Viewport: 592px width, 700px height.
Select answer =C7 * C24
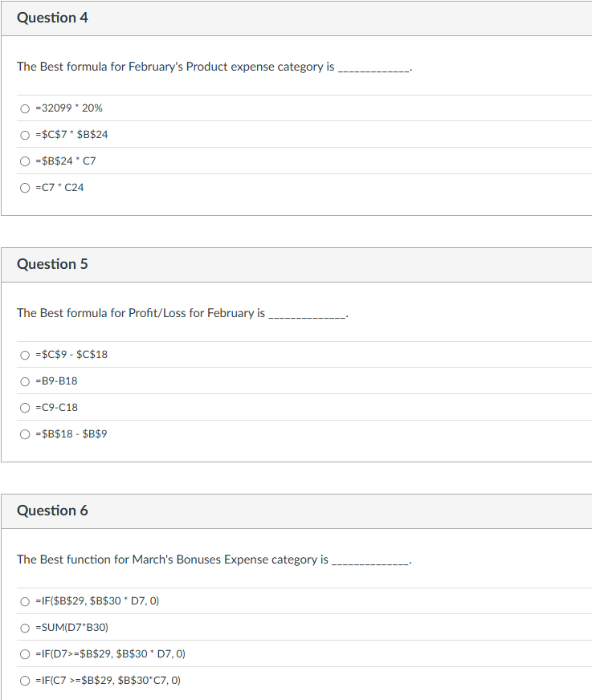[x=24, y=187]
